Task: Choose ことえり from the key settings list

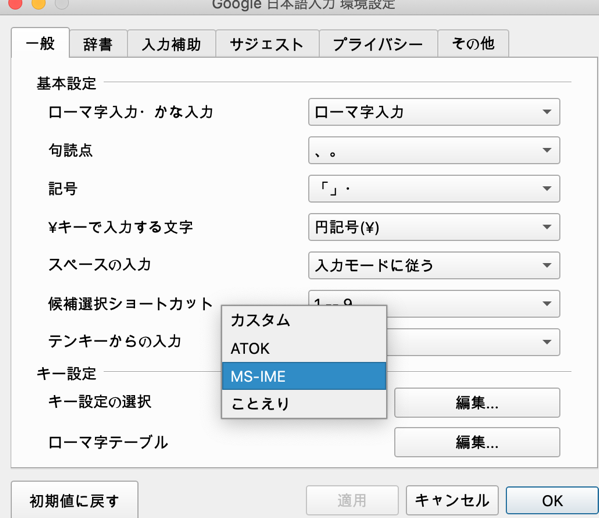Action: [x=304, y=403]
